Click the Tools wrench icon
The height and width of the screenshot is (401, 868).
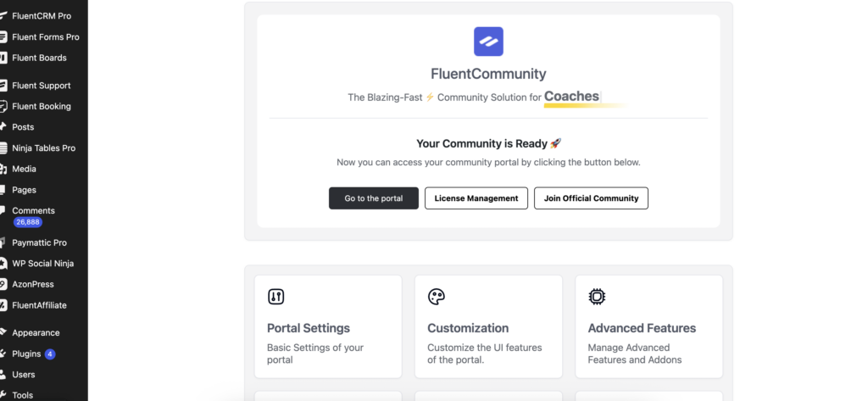click(3, 395)
